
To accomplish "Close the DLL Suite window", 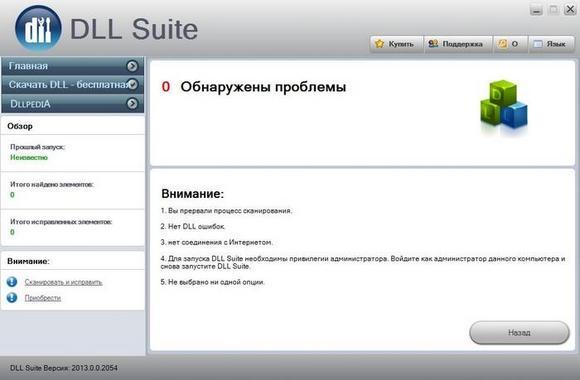I will click(570, 9).
